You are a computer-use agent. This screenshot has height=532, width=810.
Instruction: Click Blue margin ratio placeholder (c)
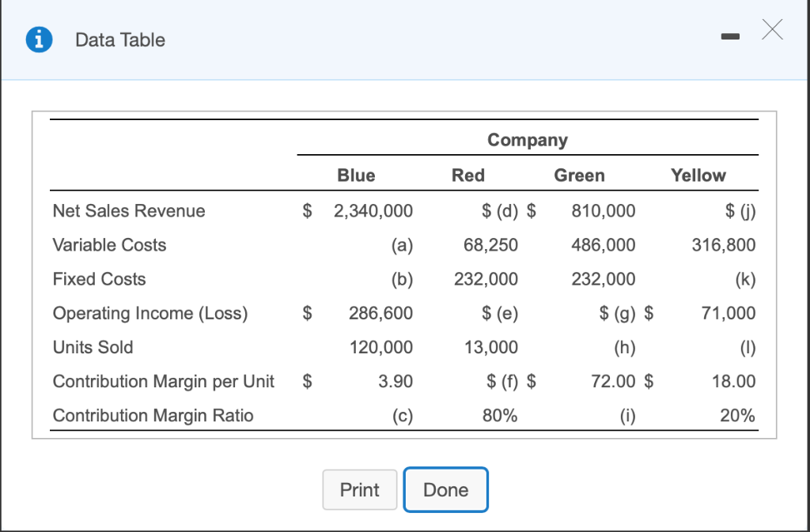coord(402,416)
